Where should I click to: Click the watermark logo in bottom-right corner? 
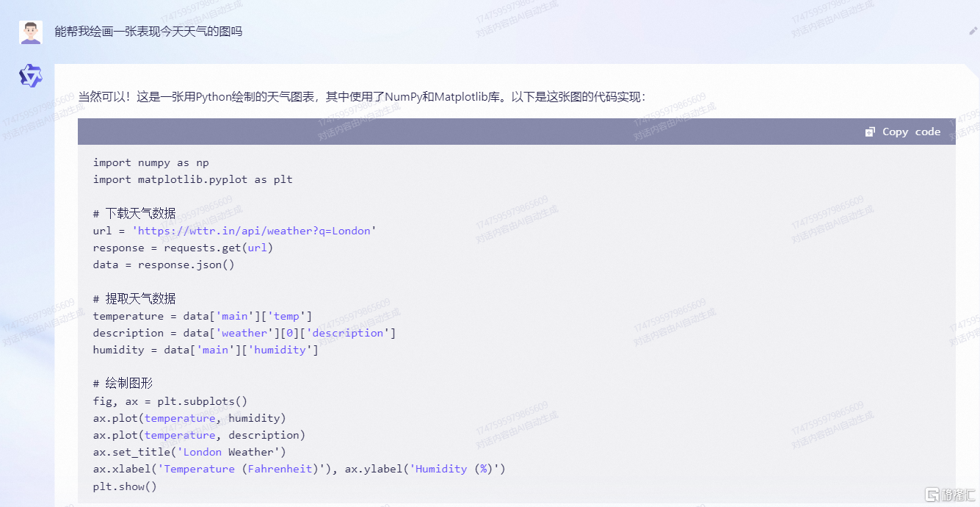pos(949,494)
